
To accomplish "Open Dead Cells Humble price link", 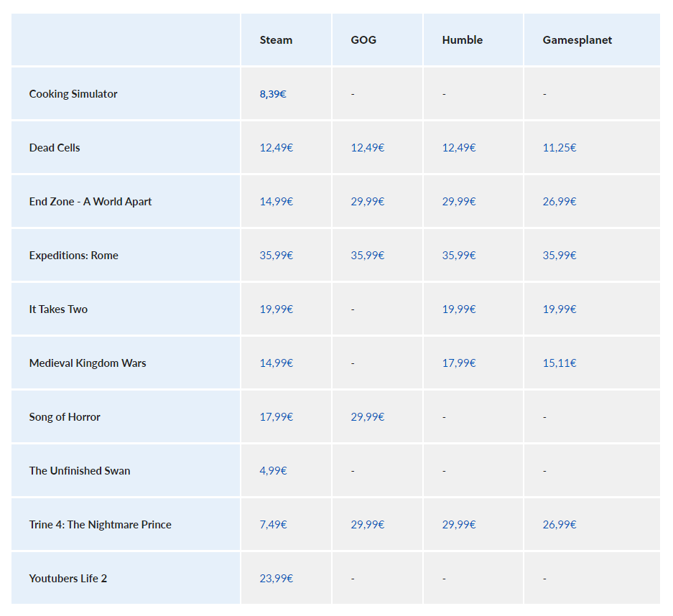I will pos(459,148).
